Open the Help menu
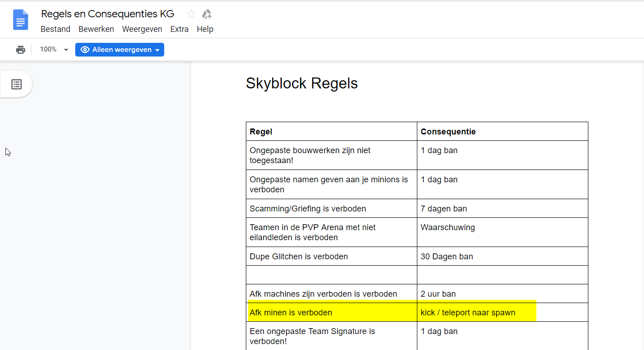 coord(205,29)
